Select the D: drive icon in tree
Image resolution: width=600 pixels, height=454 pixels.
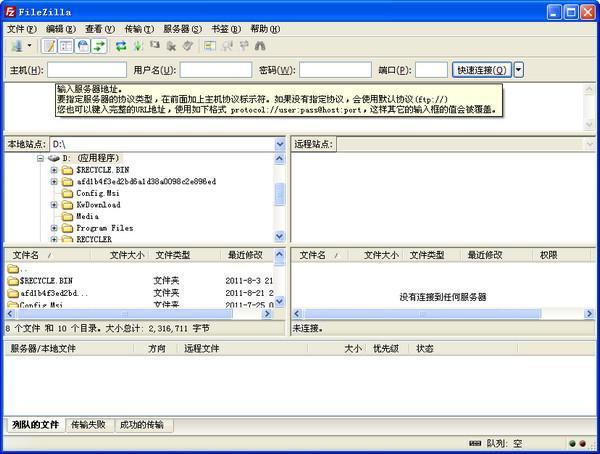click(x=54, y=158)
